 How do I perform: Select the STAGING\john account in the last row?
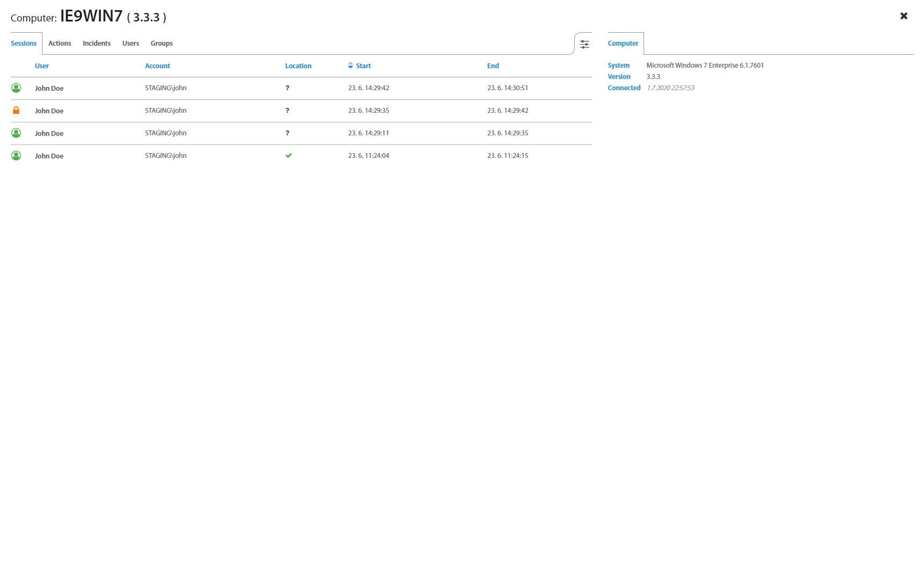click(x=165, y=156)
